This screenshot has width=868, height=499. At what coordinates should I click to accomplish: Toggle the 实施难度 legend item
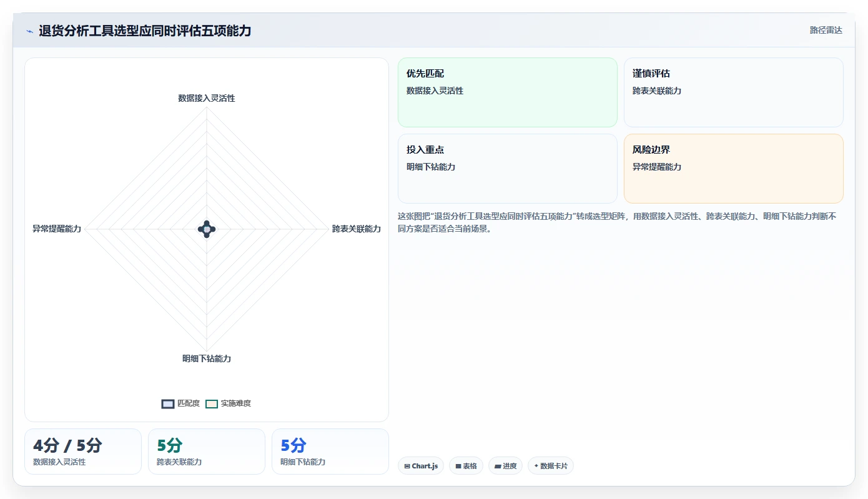click(x=228, y=403)
